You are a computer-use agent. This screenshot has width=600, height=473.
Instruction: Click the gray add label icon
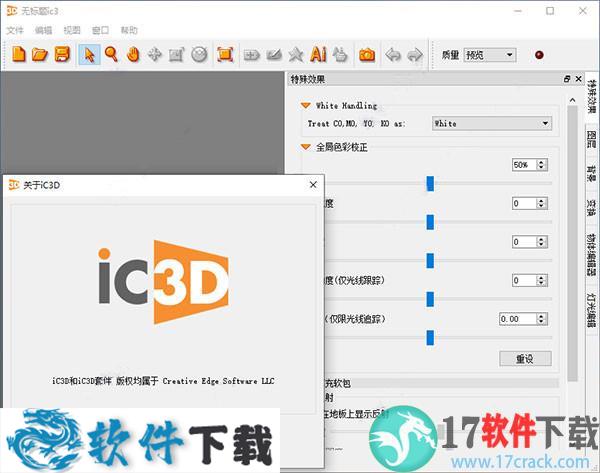pos(251,55)
